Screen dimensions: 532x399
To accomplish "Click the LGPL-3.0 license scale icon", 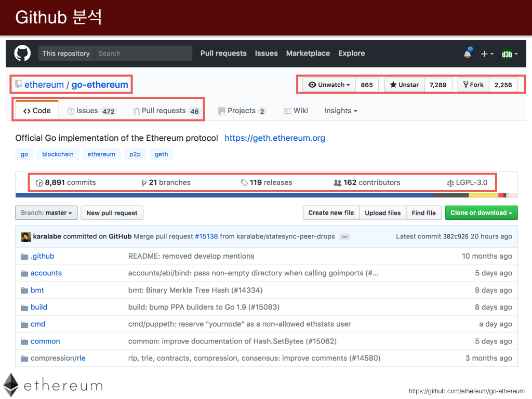I will point(450,183).
